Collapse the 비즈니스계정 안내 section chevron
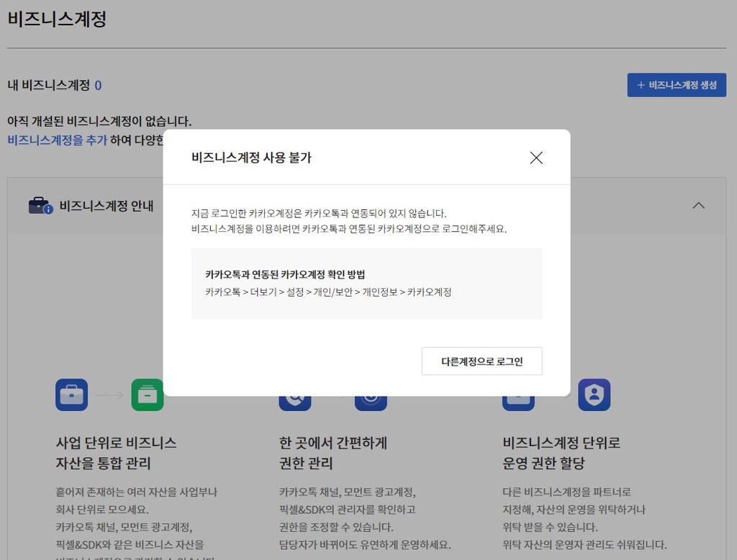Viewport: 737px width, 560px height. pos(698,205)
